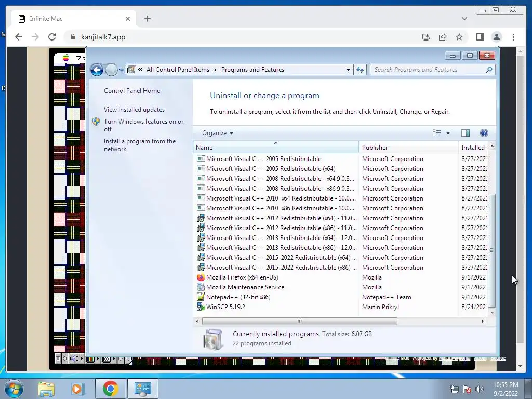Click the Infinite Mac browser tab
The height and width of the screenshot is (399, 532).
pyautogui.click(x=74, y=19)
